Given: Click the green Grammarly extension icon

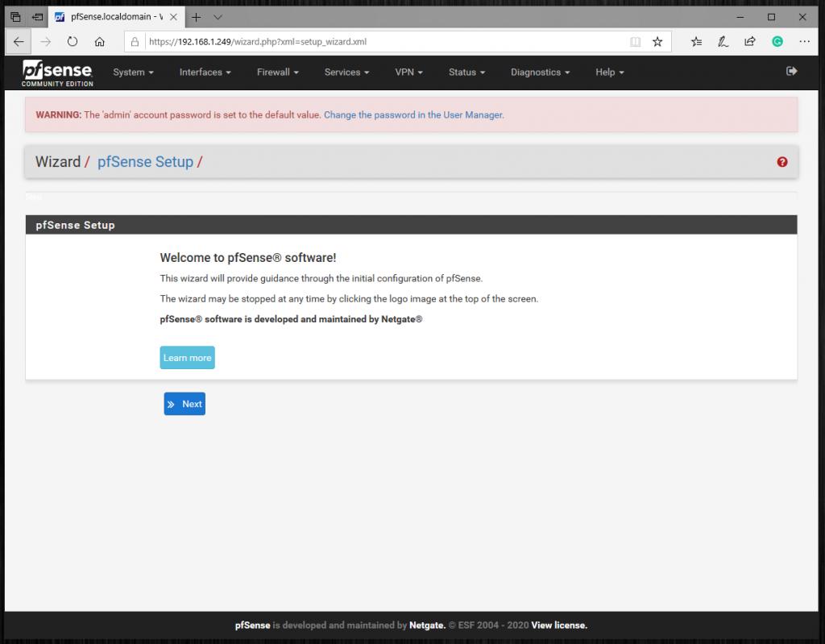Looking at the screenshot, I should pos(777,42).
